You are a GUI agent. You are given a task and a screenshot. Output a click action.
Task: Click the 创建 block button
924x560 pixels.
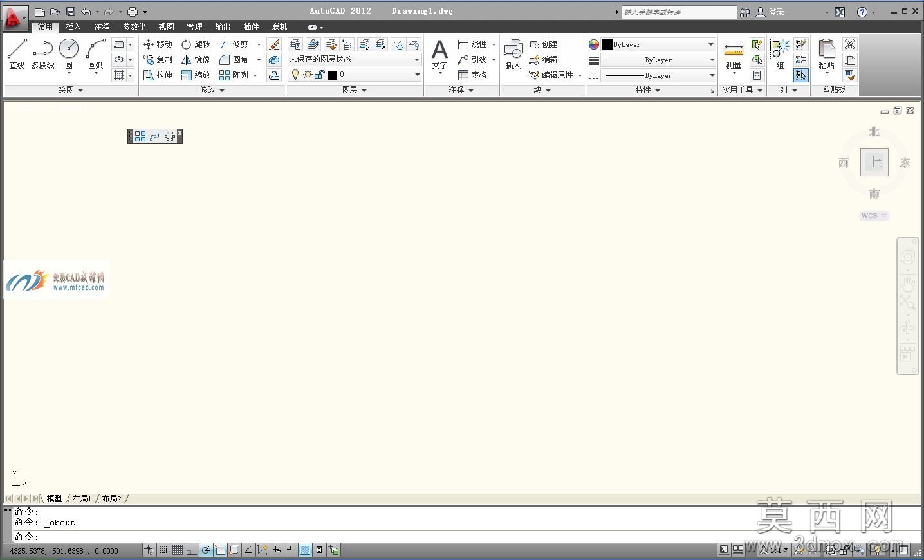pos(543,44)
